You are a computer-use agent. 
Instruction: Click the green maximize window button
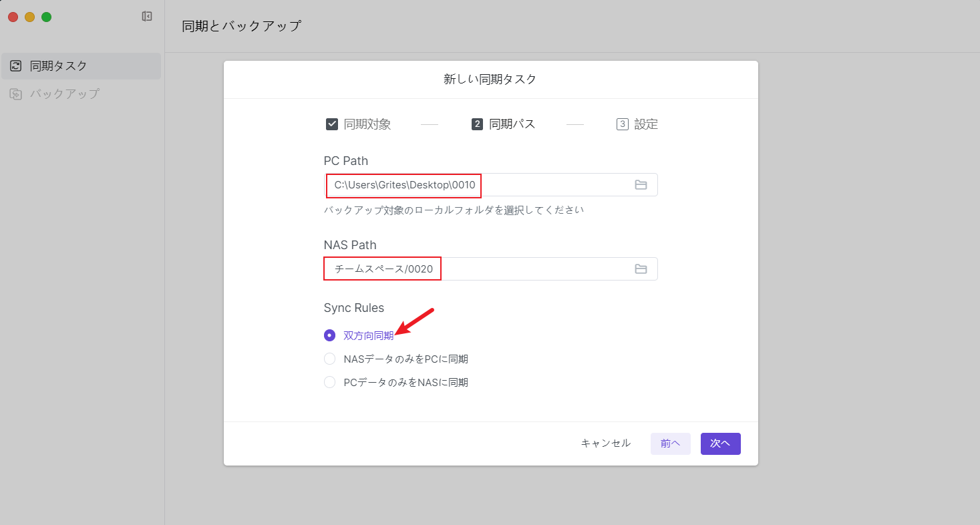[46, 17]
